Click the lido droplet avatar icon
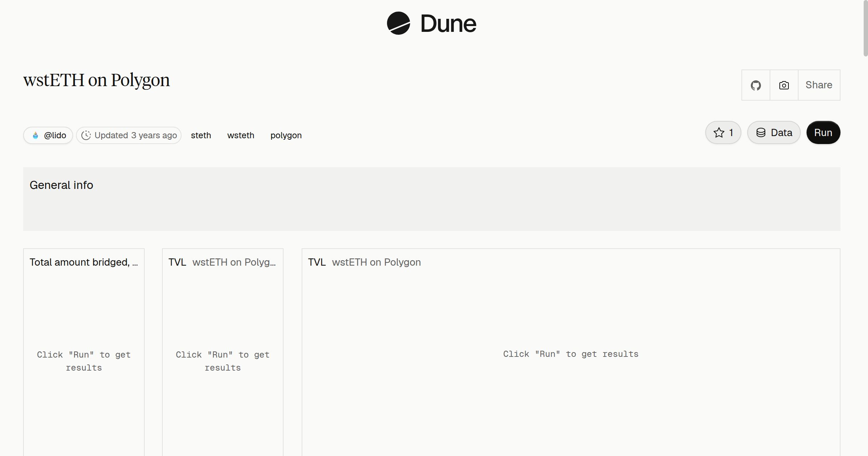This screenshot has height=456, width=868. 35,135
